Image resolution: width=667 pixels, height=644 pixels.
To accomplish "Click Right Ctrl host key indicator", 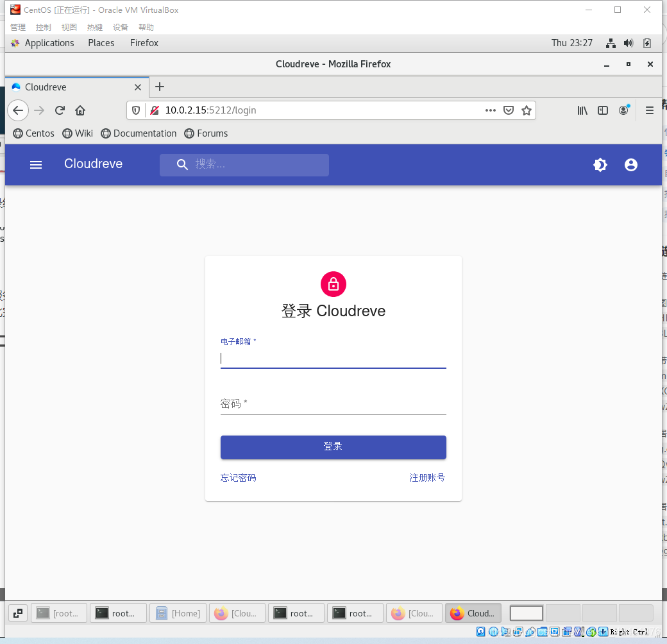I will coord(629,632).
